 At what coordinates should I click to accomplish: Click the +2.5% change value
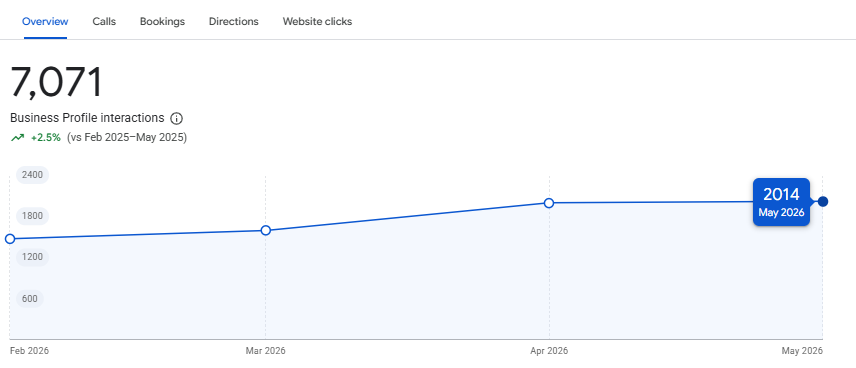pyautogui.click(x=46, y=138)
